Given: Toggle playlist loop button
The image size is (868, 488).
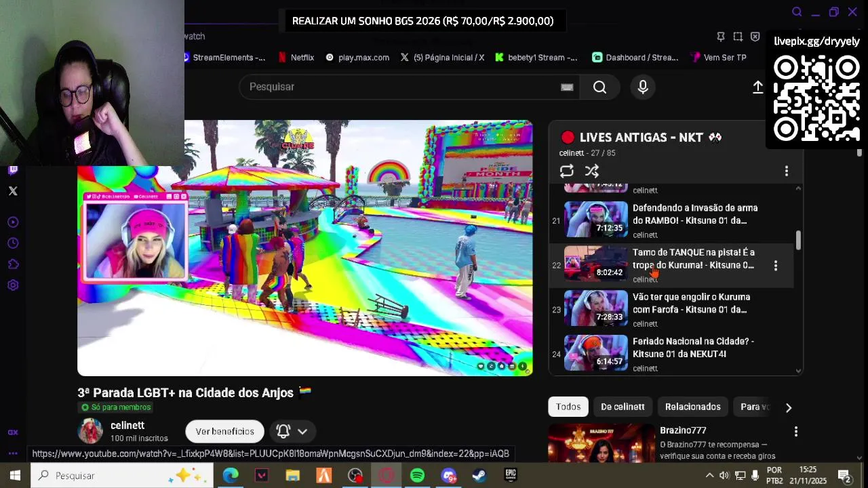Looking at the screenshot, I should 567,171.
